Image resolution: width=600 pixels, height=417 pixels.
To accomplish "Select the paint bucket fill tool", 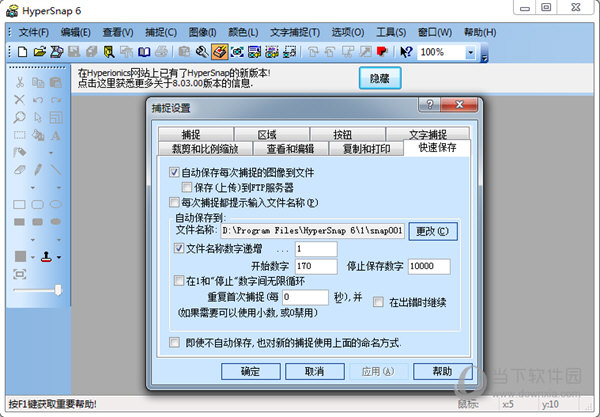I will pyautogui.click(x=38, y=135).
